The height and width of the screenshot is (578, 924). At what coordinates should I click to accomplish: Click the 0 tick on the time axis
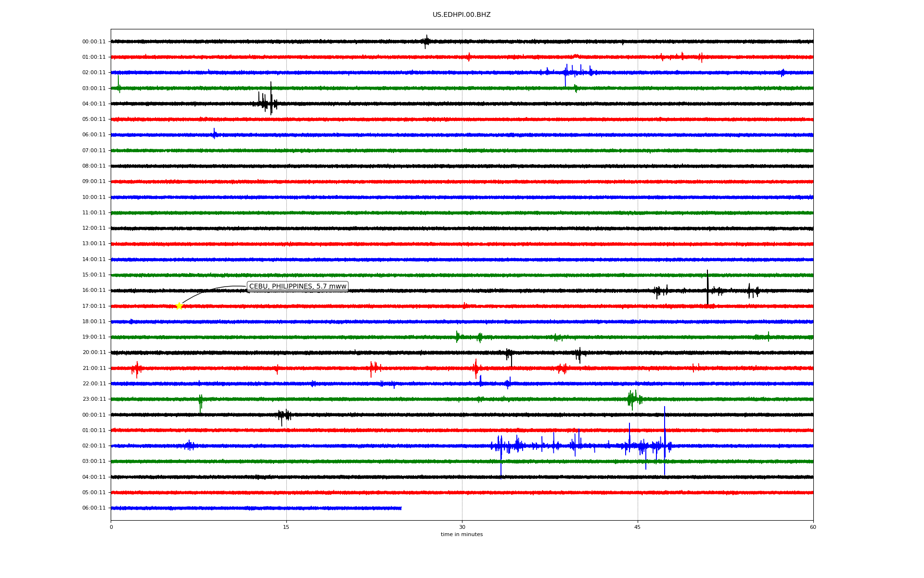(x=111, y=527)
